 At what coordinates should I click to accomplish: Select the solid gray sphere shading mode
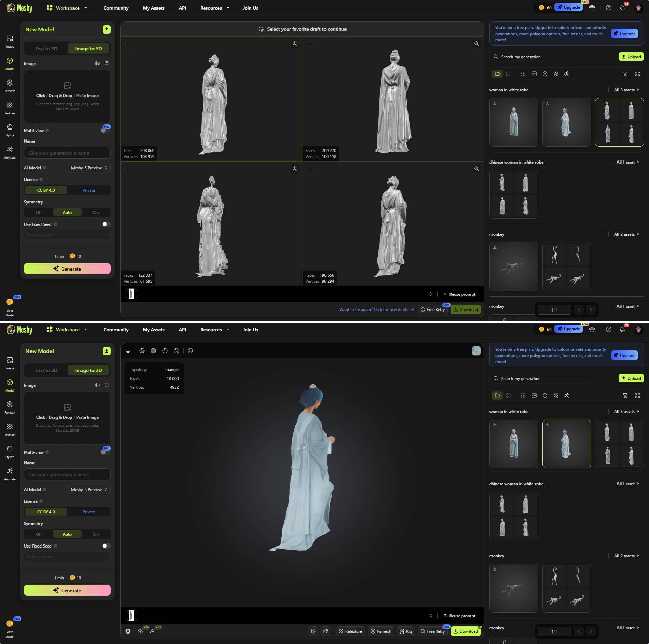(x=153, y=351)
